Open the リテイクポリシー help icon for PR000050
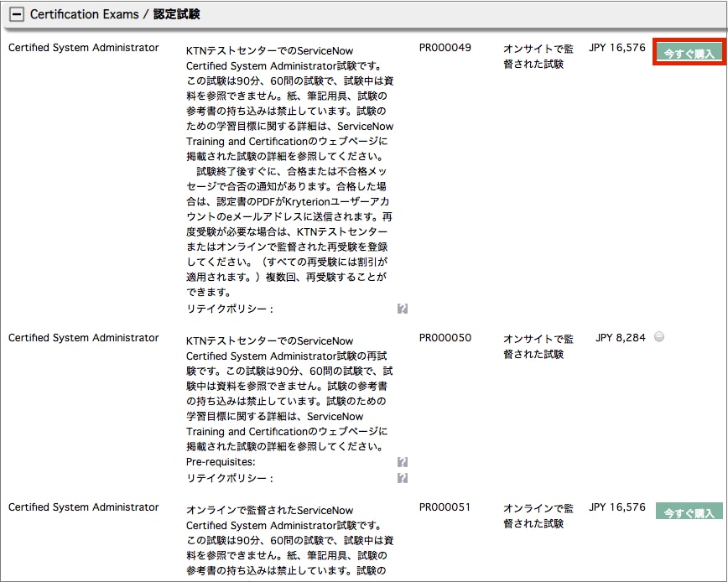The height and width of the screenshot is (582, 728). click(x=403, y=478)
